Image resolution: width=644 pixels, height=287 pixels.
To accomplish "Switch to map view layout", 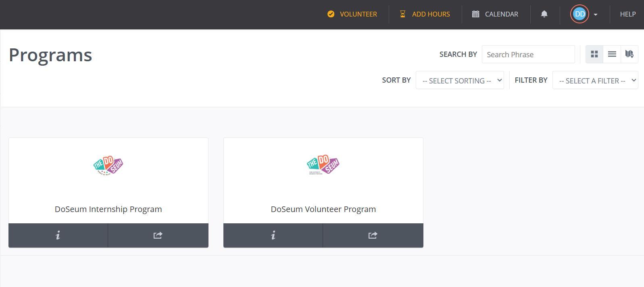I will [x=629, y=54].
